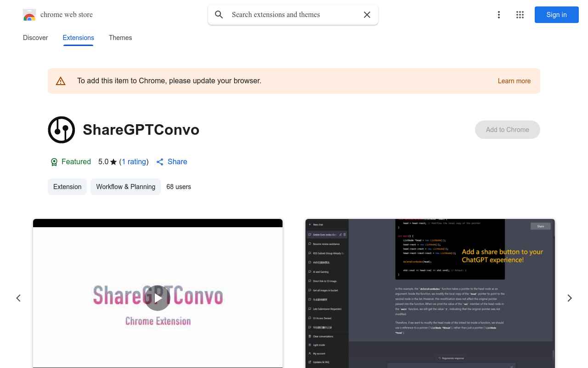
Task: Click the green Featured badge icon
Action: coord(54,162)
